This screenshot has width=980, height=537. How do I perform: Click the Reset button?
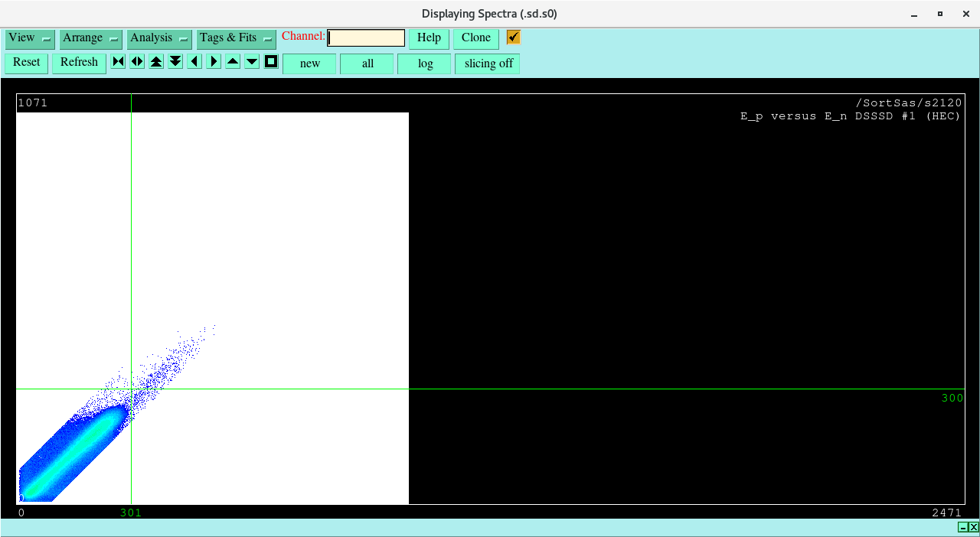pyautogui.click(x=26, y=63)
